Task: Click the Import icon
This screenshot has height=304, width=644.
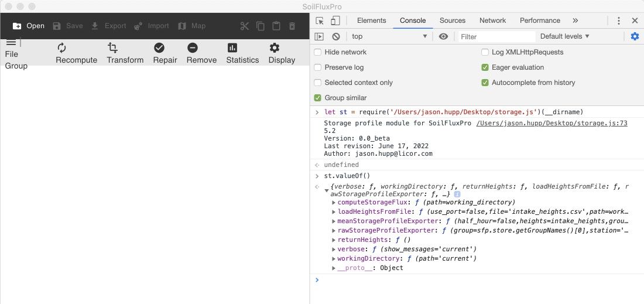Action: [138, 26]
